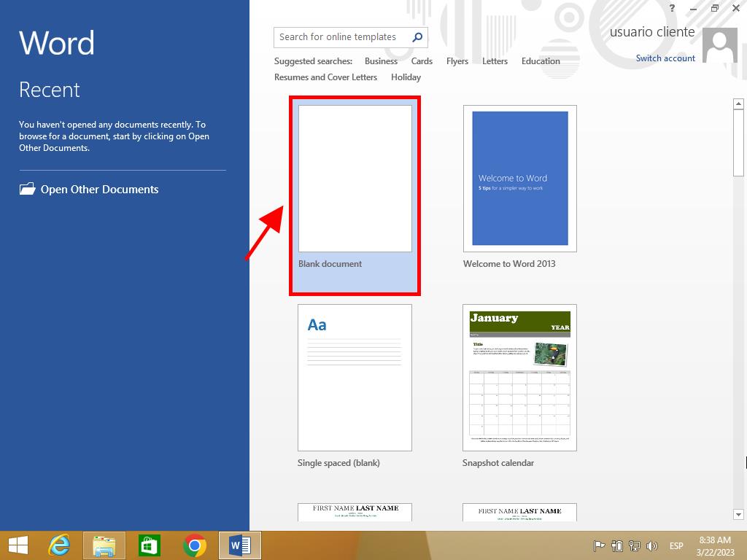Click the Business suggested search link

coord(381,61)
